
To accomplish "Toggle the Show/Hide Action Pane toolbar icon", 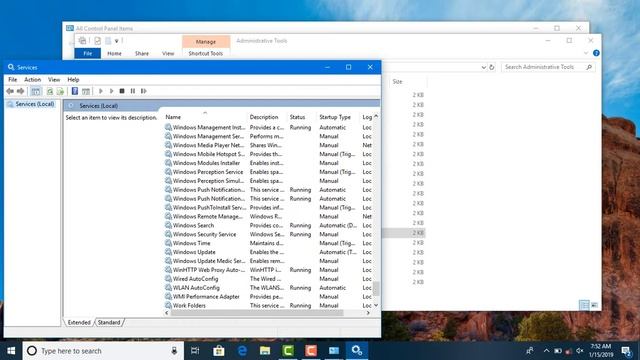I will 86,91.
